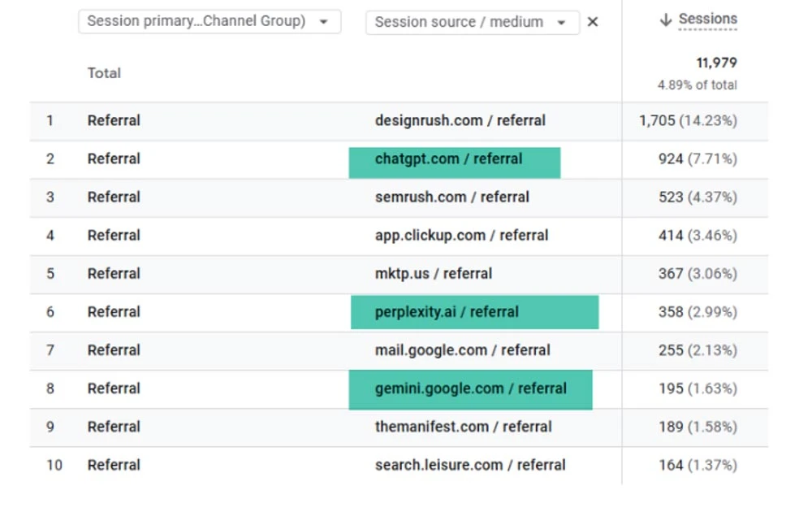Screen dimensions: 812x512
Task: Select semrush.com / referral source
Action: pyautogui.click(x=451, y=197)
